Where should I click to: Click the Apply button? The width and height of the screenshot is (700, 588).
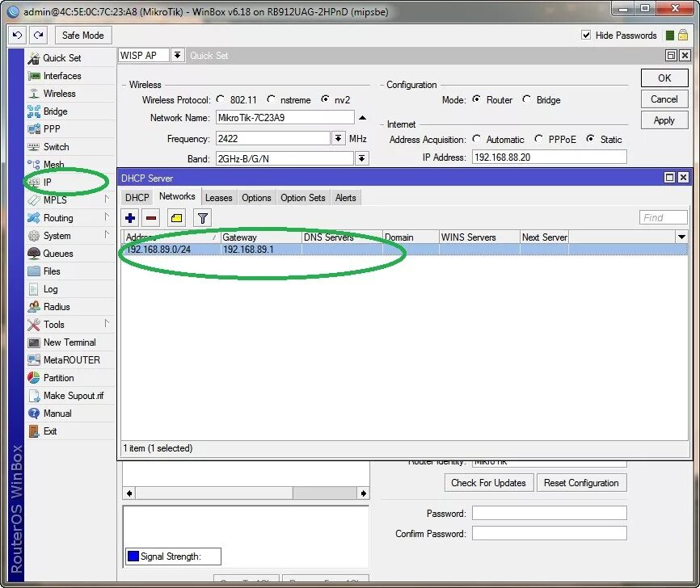click(x=664, y=120)
